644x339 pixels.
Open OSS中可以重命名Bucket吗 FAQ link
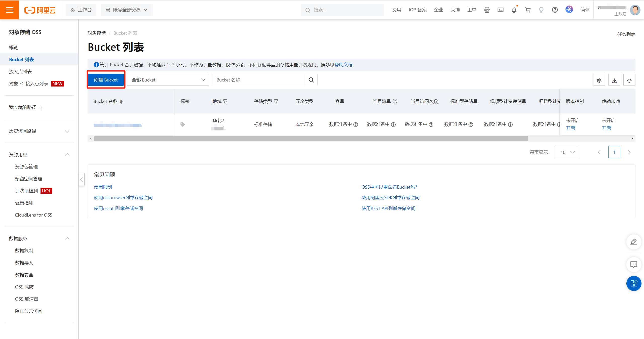click(x=389, y=187)
